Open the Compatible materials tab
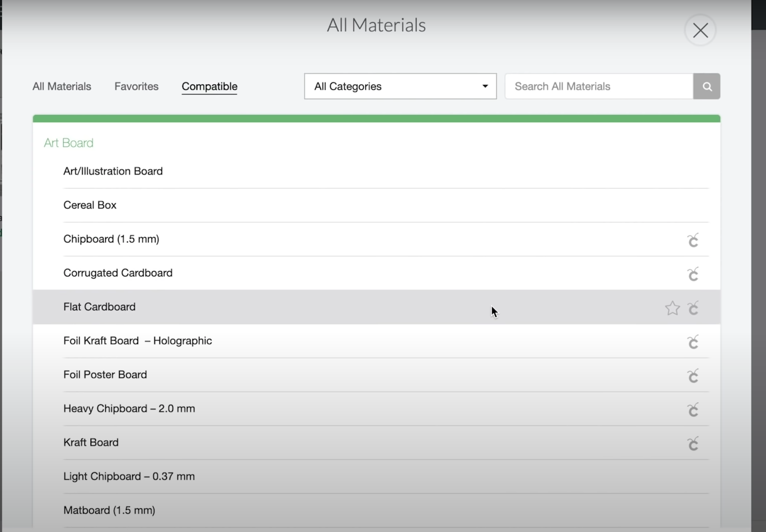The height and width of the screenshot is (532, 766). pyautogui.click(x=209, y=87)
